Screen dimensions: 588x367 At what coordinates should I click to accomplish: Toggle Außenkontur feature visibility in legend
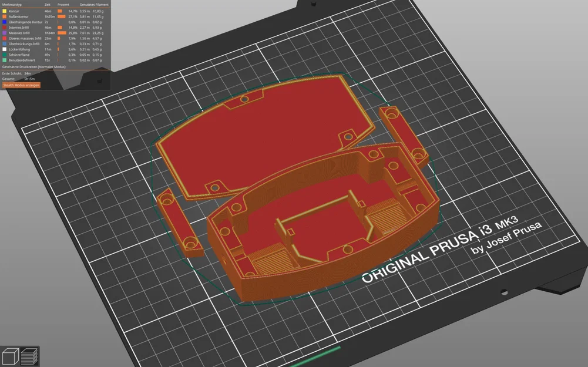pos(19,17)
